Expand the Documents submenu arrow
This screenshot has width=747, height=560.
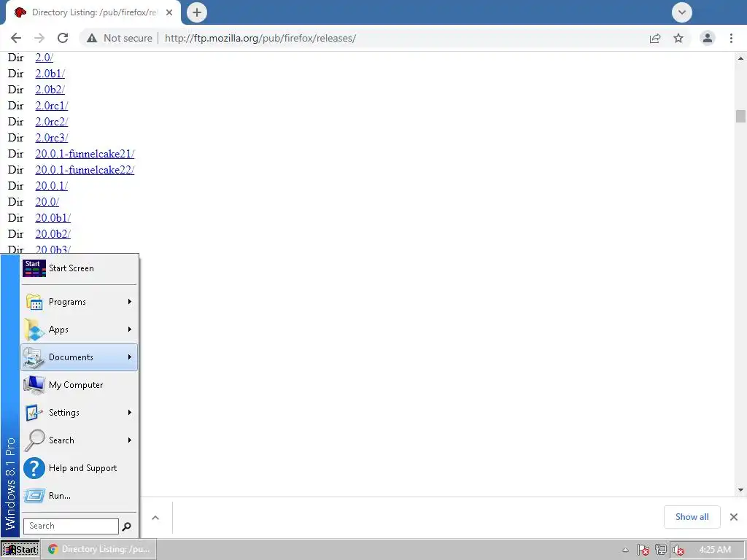[x=130, y=357]
